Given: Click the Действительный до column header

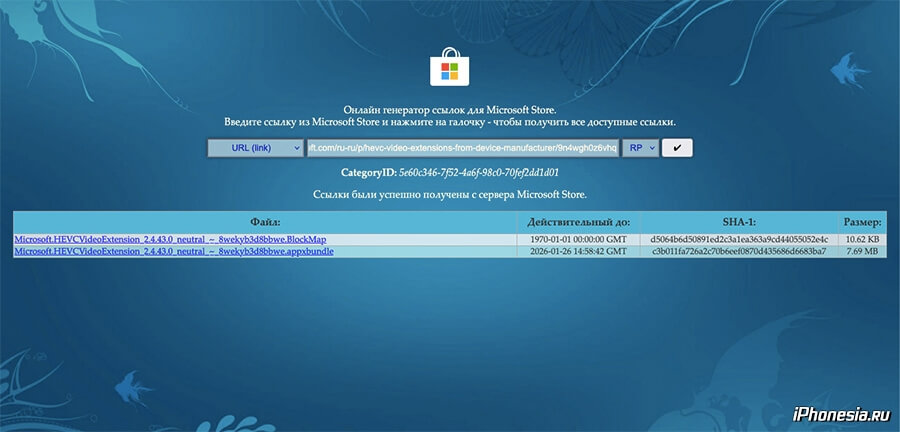Looking at the screenshot, I should [577, 222].
